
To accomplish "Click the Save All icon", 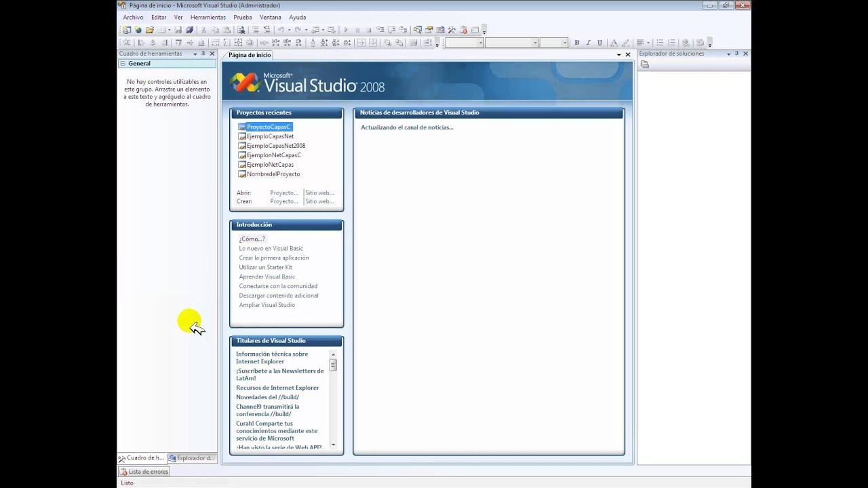I will [189, 30].
